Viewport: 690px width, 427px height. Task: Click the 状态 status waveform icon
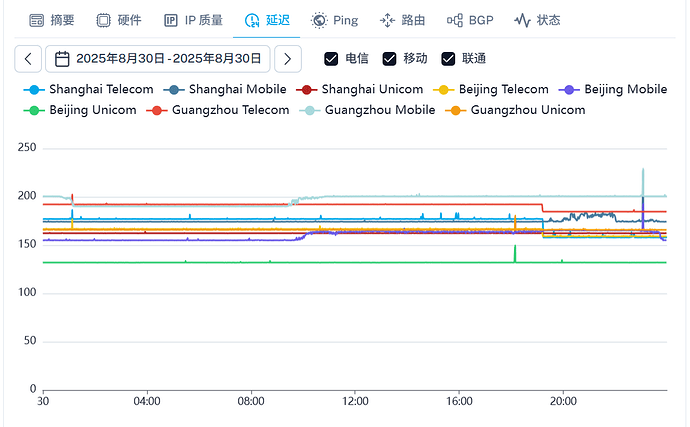pos(522,20)
